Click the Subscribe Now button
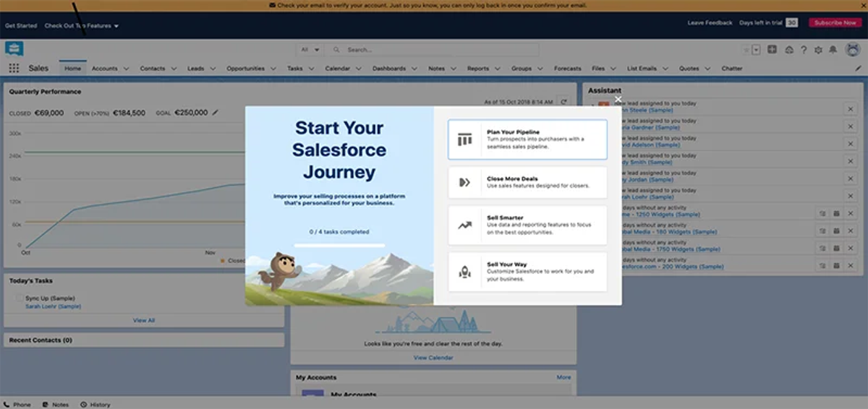The image size is (868, 409). pyautogui.click(x=835, y=23)
